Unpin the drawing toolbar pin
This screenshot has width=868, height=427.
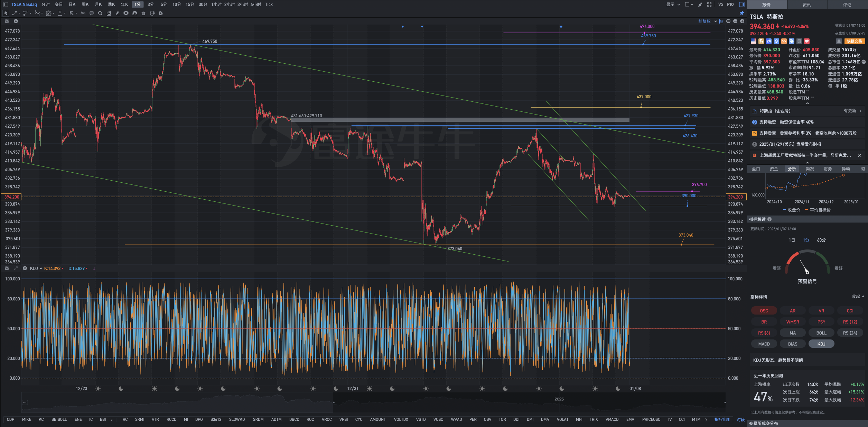741,13
